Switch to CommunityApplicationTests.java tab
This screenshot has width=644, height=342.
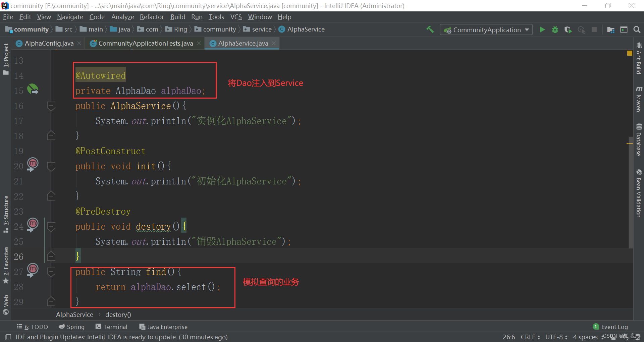(146, 43)
